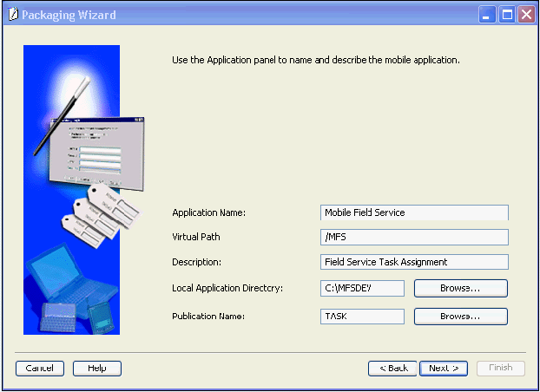Image resolution: width=540 pixels, height=392 pixels.
Task: Click the Virtual Path field containing /MFS
Action: [x=414, y=237]
